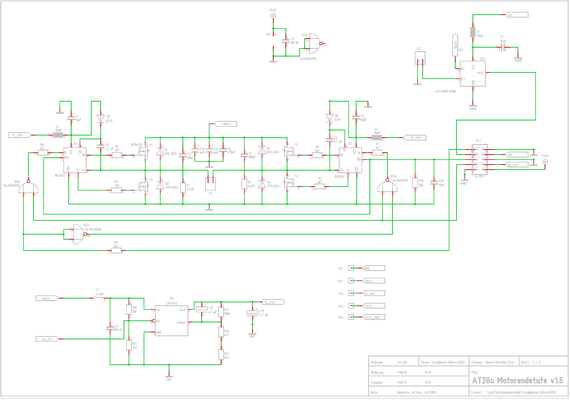The image size is (570, 400).
Task: Click the X1 motor connector symbol
Action: (x=210, y=183)
